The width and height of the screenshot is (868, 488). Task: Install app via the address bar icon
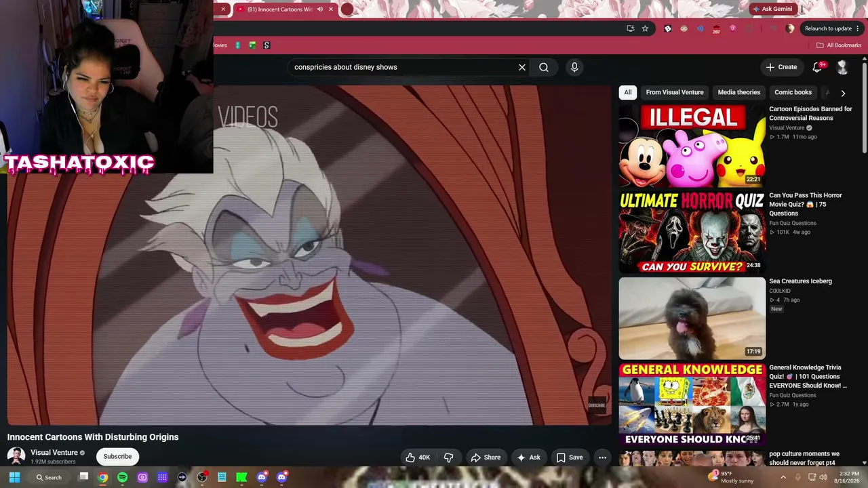click(631, 28)
